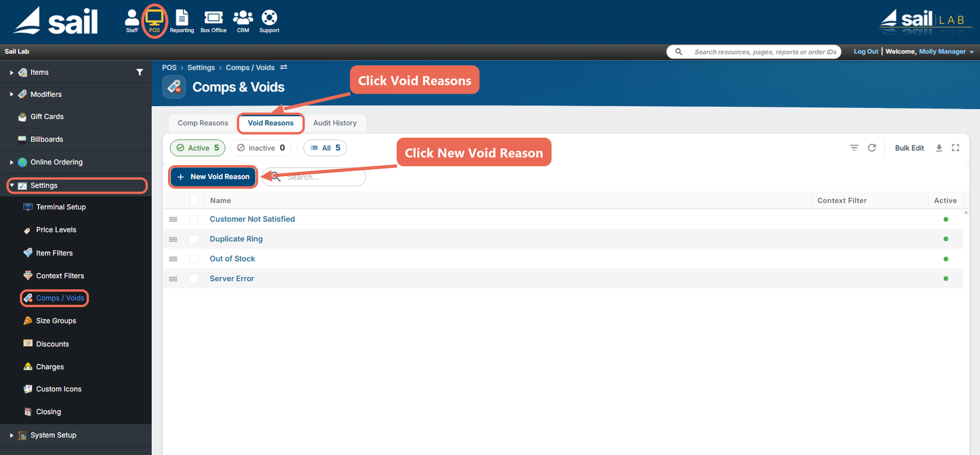Show only Active void reasons
The width and height of the screenshot is (980, 455).
198,148
